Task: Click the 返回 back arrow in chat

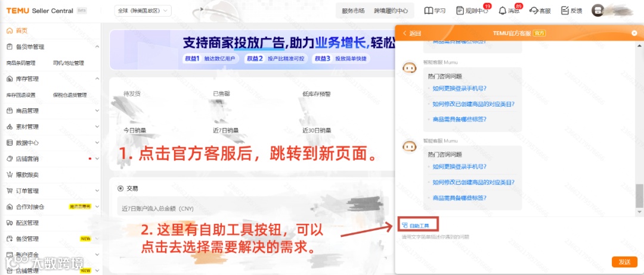Action: click(404, 33)
